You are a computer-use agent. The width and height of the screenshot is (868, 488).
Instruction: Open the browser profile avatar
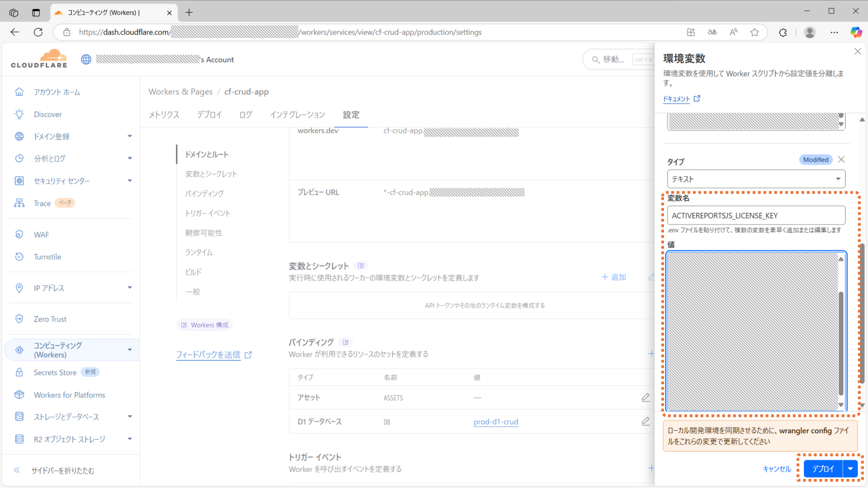point(810,32)
